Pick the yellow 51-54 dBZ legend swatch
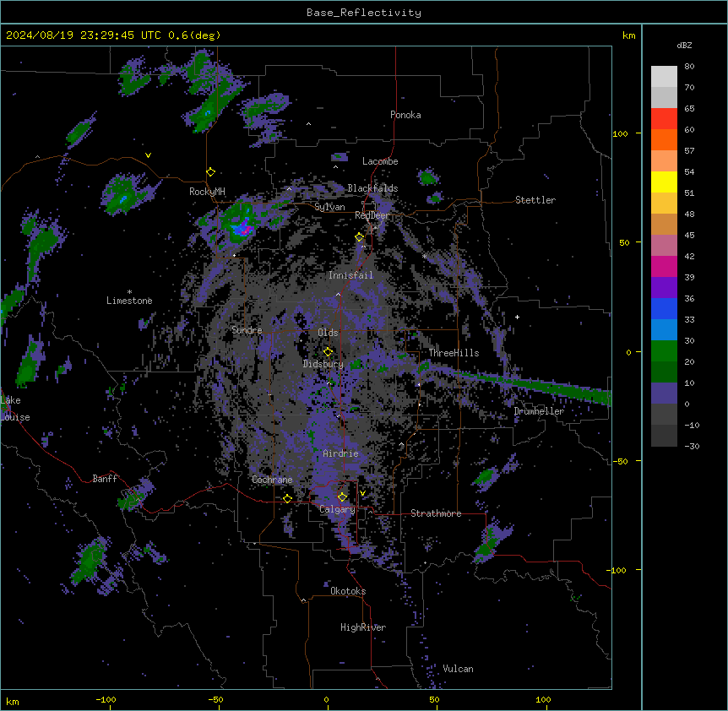728x711 pixels. point(664,182)
